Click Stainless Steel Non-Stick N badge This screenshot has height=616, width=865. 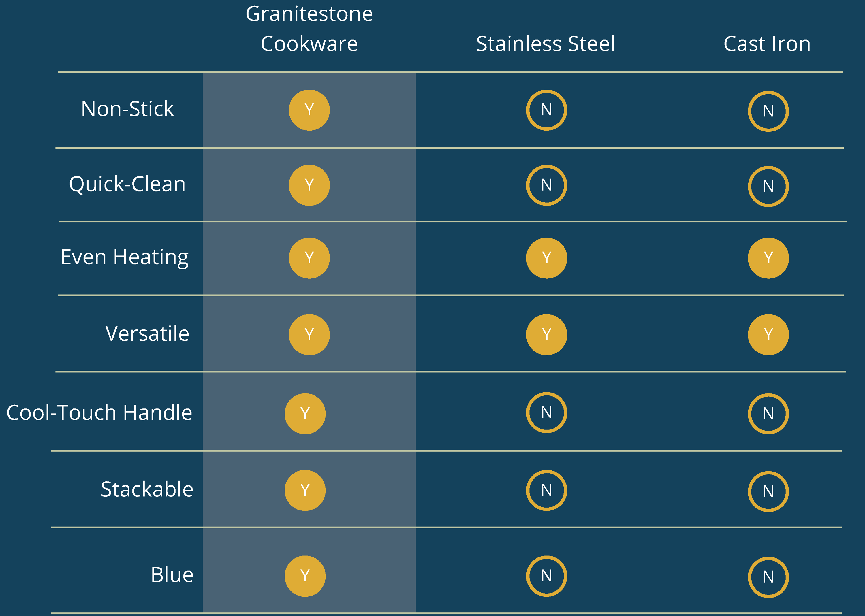pyautogui.click(x=546, y=110)
